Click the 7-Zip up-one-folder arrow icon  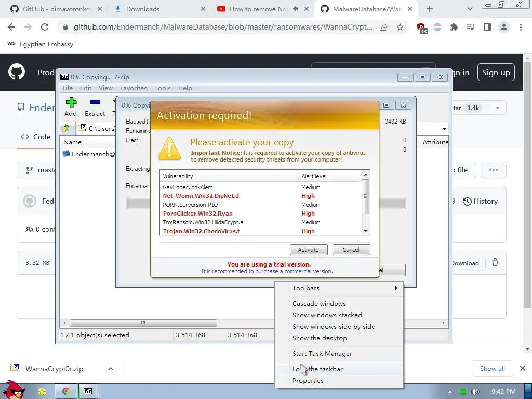point(66,128)
